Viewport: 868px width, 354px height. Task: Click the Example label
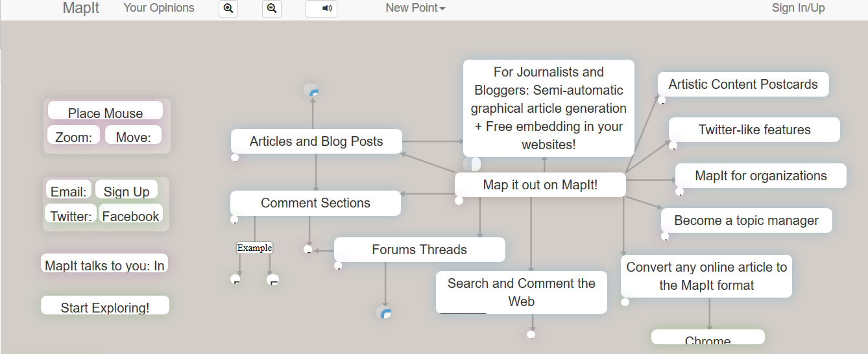point(254,248)
